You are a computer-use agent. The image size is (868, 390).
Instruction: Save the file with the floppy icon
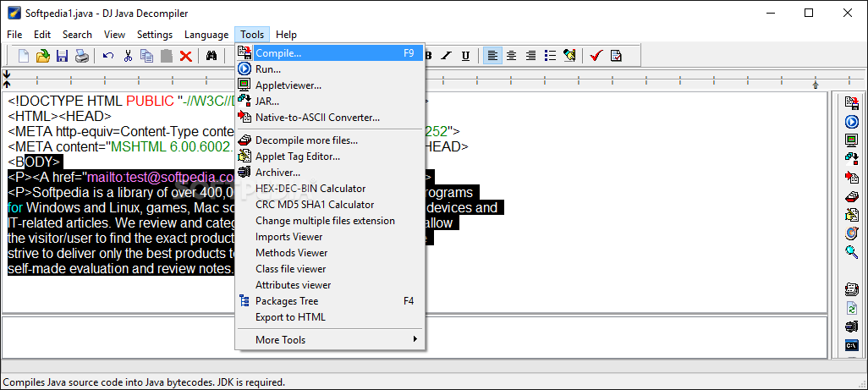tap(62, 56)
